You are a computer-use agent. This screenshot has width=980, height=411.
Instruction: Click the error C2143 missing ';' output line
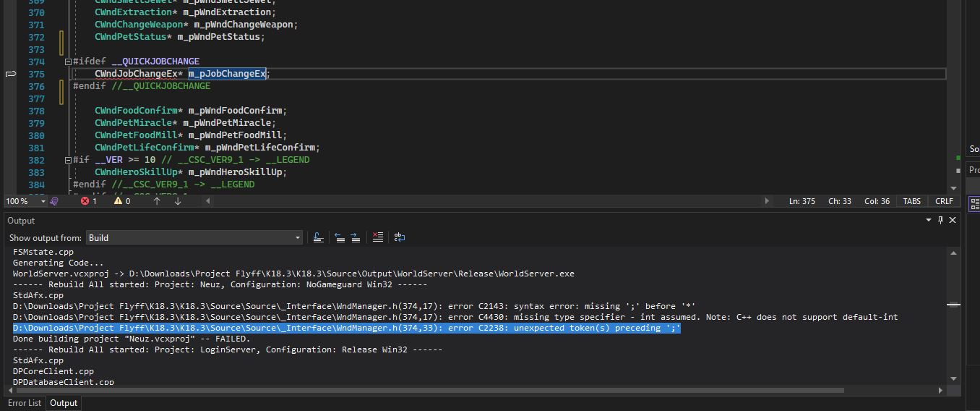tap(354, 306)
